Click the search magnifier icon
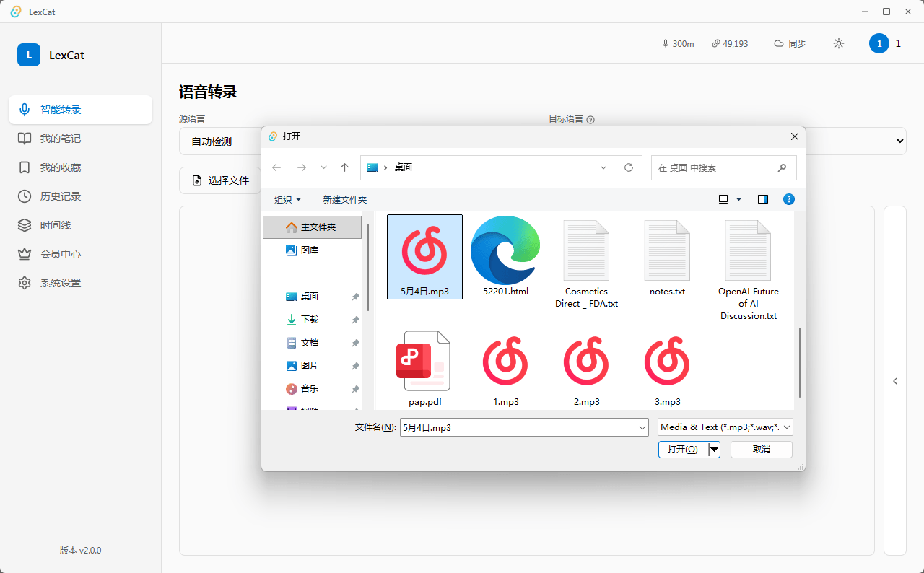This screenshot has height=573, width=924. pos(782,167)
